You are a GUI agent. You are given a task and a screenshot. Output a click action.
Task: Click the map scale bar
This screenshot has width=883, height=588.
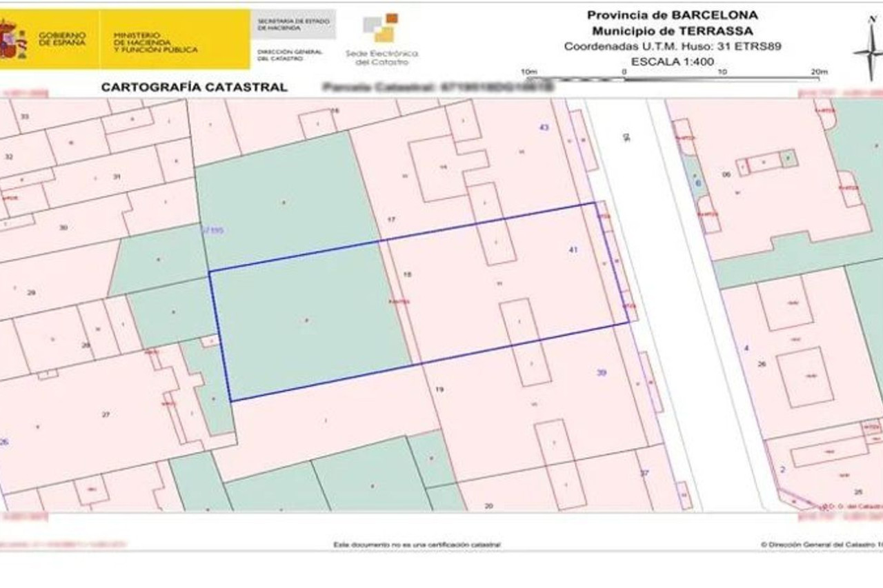pyautogui.click(x=673, y=79)
